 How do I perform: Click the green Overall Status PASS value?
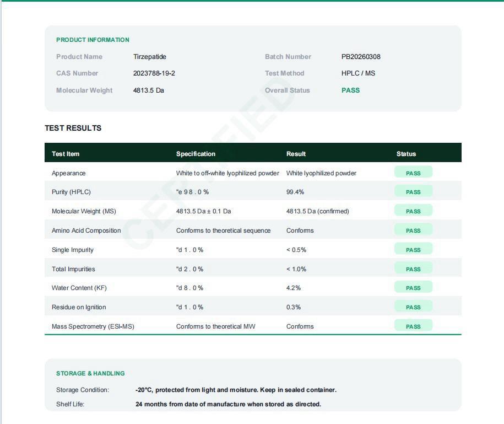click(x=350, y=90)
